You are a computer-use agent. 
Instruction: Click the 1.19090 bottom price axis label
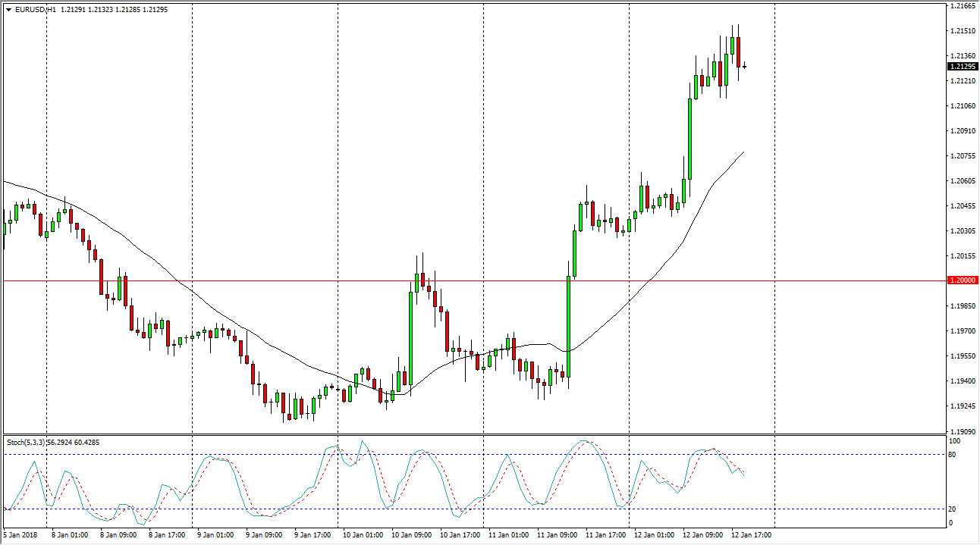[963, 431]
